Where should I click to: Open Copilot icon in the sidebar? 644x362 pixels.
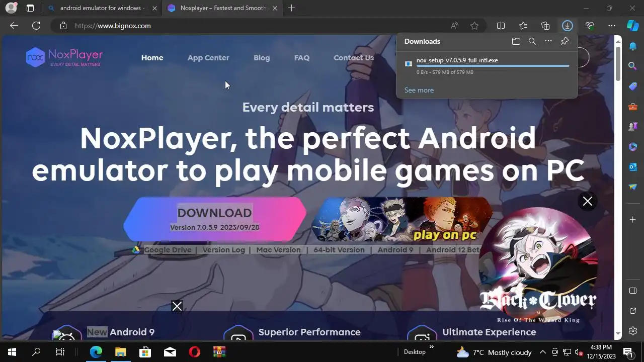[x=633, y=26]
